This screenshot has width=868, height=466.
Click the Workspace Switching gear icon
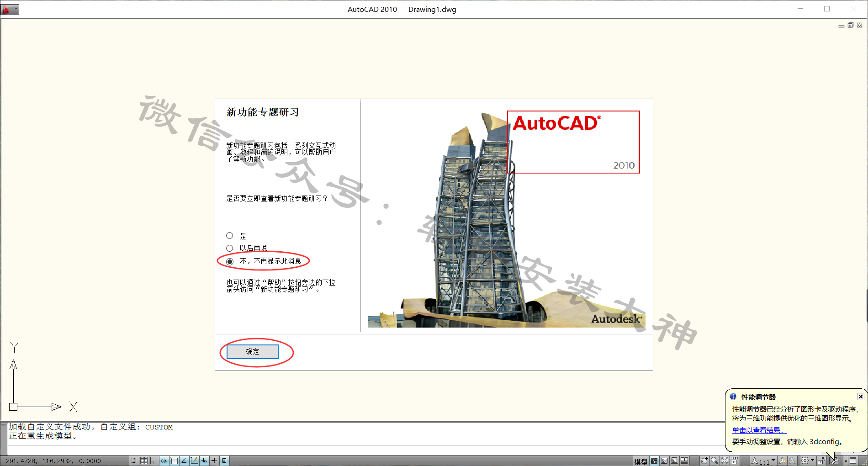click(x=805, y=461)
